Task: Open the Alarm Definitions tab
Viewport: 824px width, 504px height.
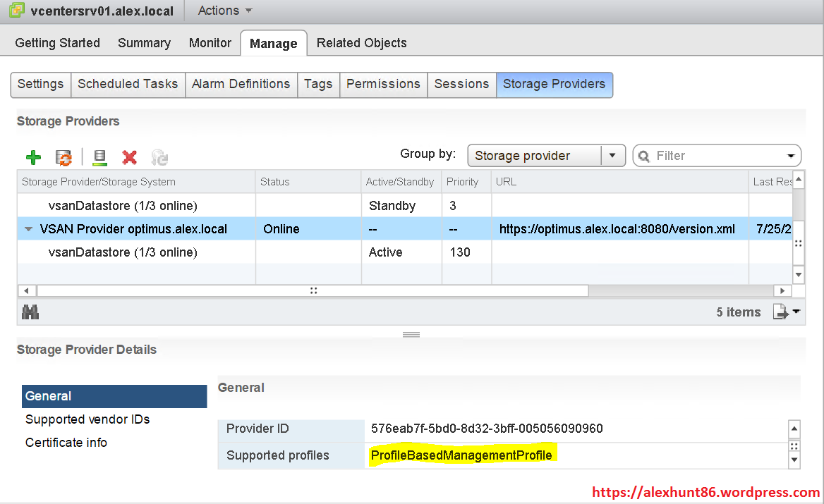Action: point(241,84)
